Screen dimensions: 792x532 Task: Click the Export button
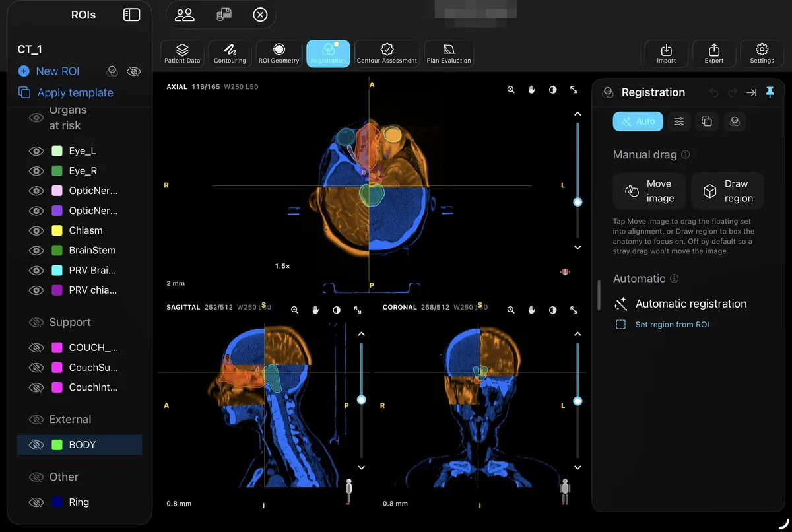pos(714,53)
